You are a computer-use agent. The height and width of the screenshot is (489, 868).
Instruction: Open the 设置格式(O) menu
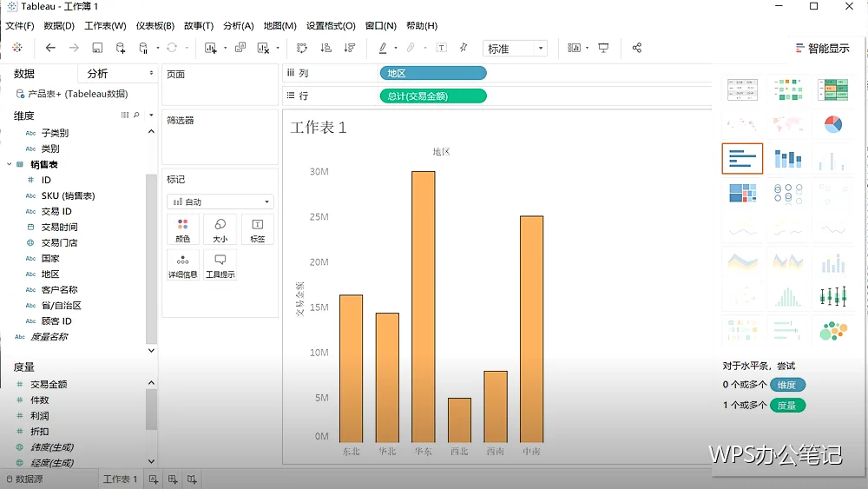point(331,25)
